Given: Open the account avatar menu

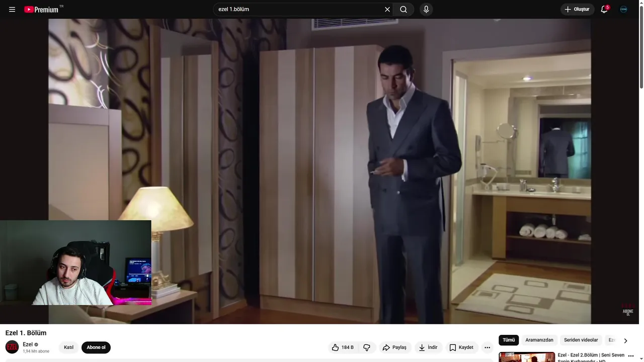Looking at the screenshot, I should point(624,10).
